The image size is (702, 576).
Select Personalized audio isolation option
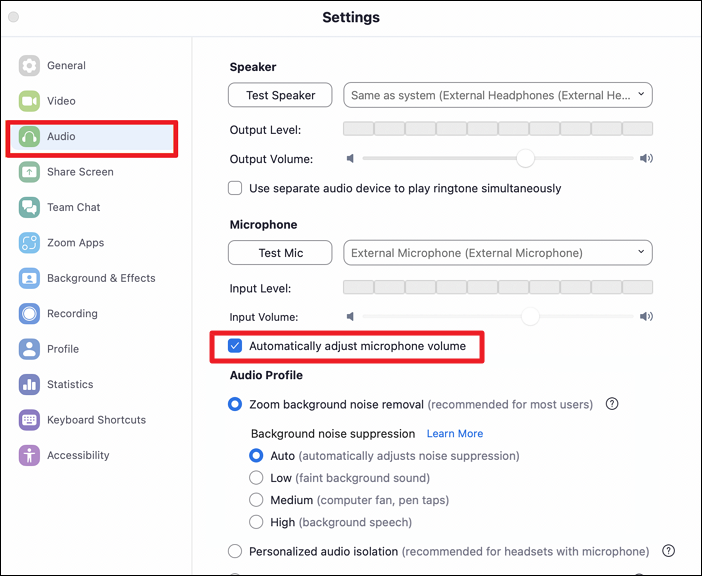coord(235,551)
